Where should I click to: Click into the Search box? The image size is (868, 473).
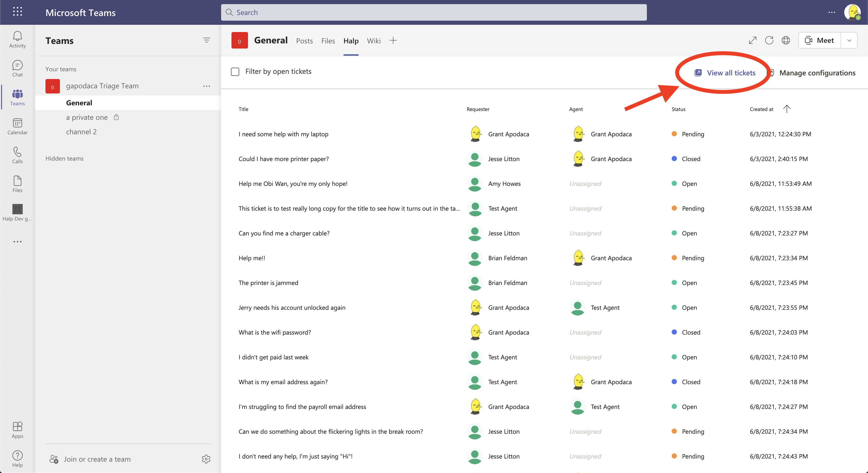[434, 12]
